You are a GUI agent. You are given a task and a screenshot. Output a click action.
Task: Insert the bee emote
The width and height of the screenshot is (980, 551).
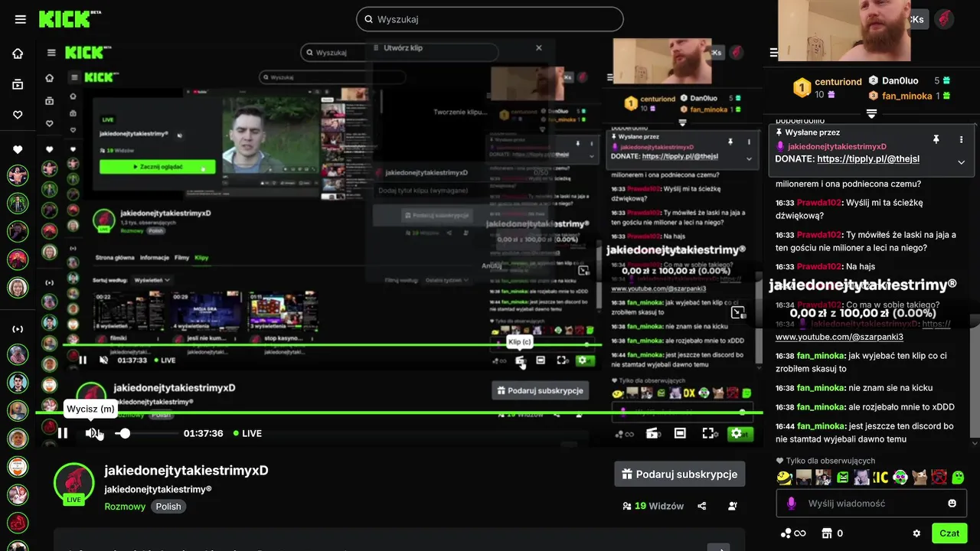784,478
